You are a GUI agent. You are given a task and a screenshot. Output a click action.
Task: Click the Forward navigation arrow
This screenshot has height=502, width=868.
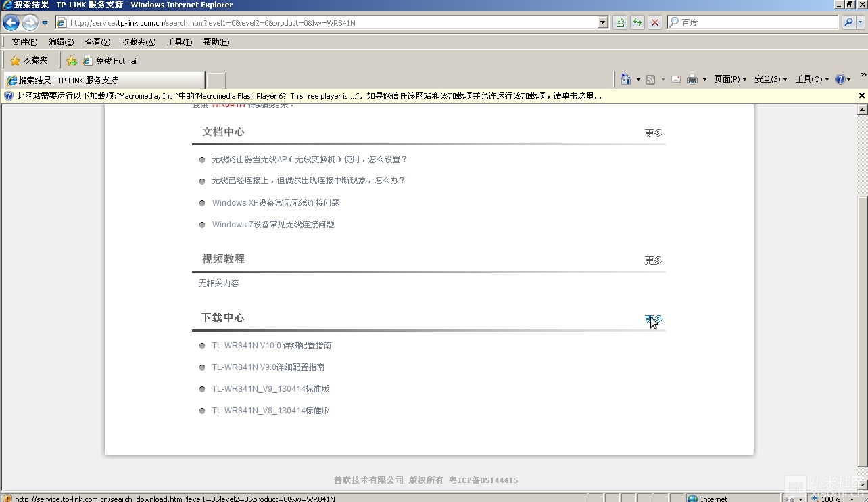pyautogui.click(x=30, y=22)
